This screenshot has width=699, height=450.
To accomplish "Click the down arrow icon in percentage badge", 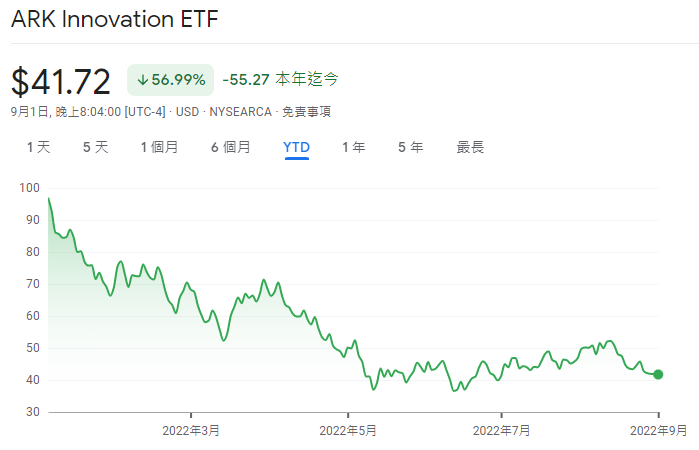I will point(143,79).
